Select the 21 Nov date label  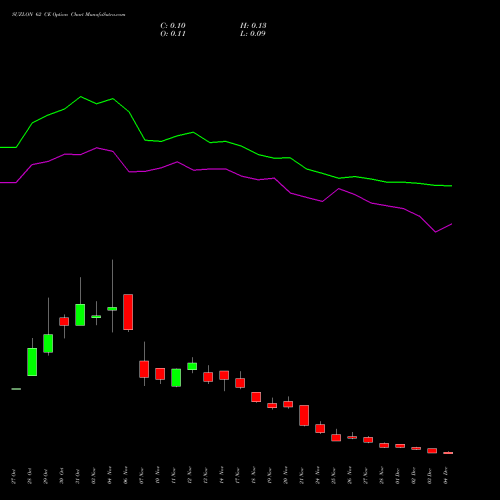coord(302,476)
